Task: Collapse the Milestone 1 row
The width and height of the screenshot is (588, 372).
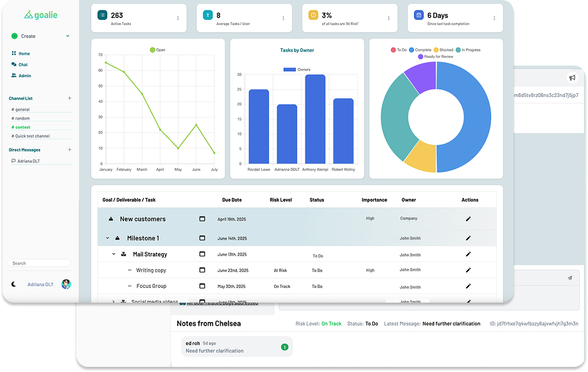Action: (x=107, y=238)
